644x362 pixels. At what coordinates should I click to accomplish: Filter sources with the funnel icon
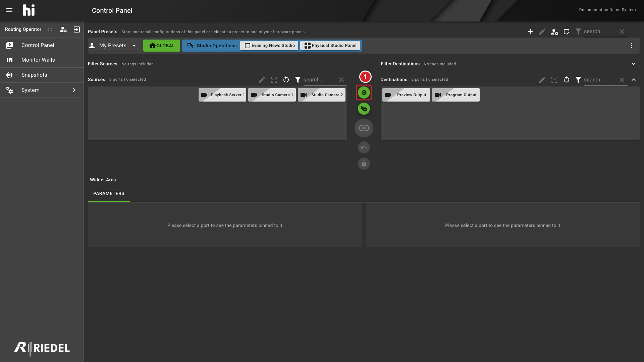tap(298, 80)
